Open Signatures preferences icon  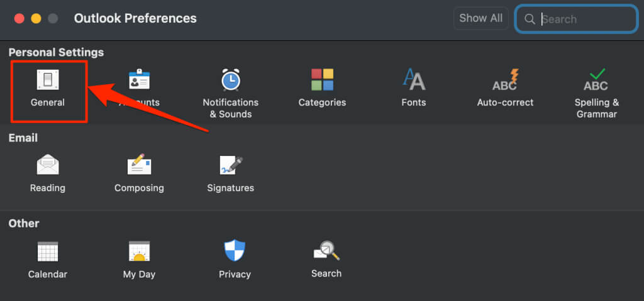coord(230,165)
